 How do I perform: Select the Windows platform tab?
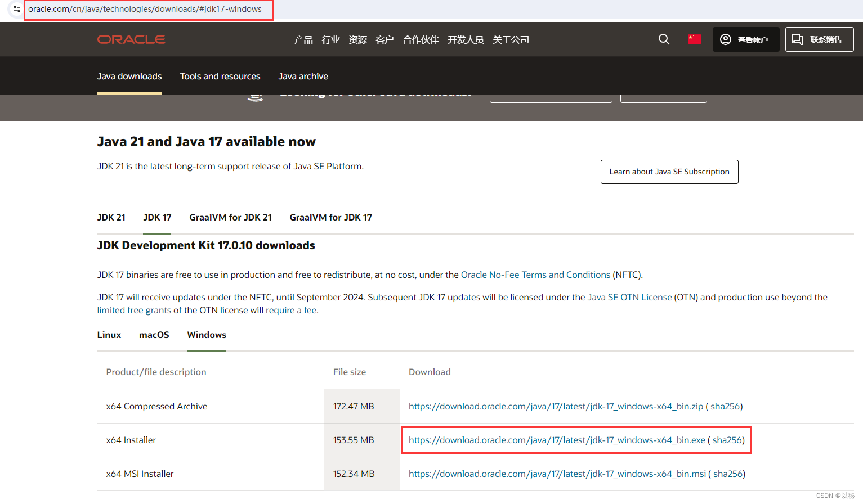207,335
